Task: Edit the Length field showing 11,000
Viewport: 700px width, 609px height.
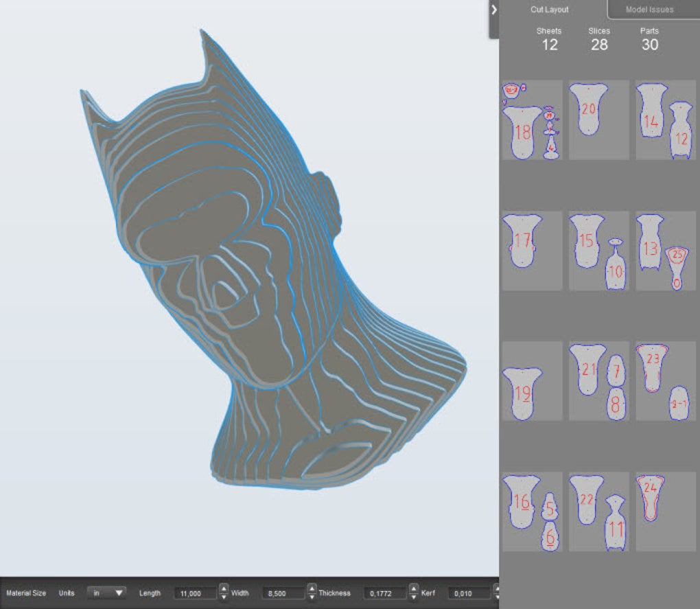Action: tap(195, 593)
